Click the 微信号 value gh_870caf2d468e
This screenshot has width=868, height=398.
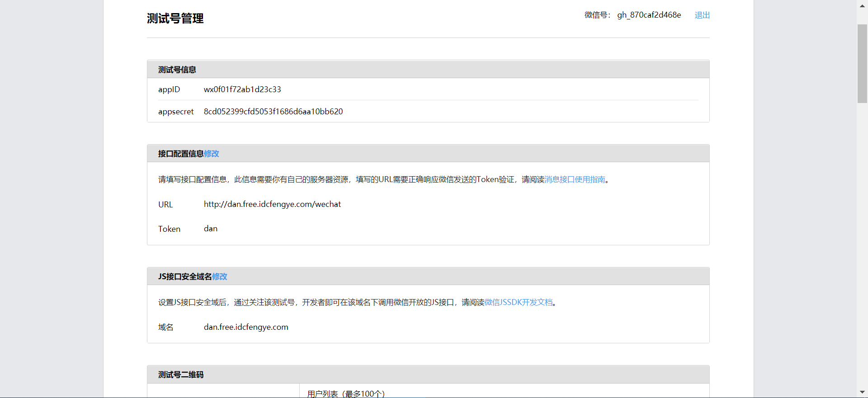pyautogui.click(x=649, y=15)
